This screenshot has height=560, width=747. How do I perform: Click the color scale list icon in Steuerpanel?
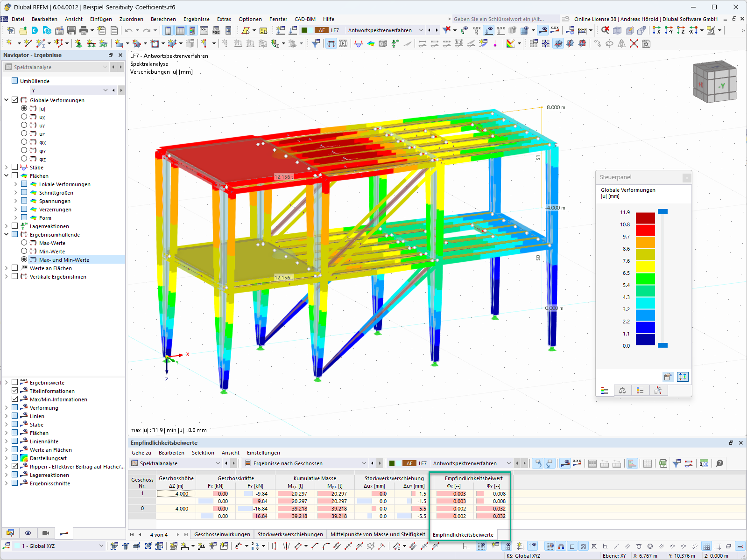coord(605,390)
